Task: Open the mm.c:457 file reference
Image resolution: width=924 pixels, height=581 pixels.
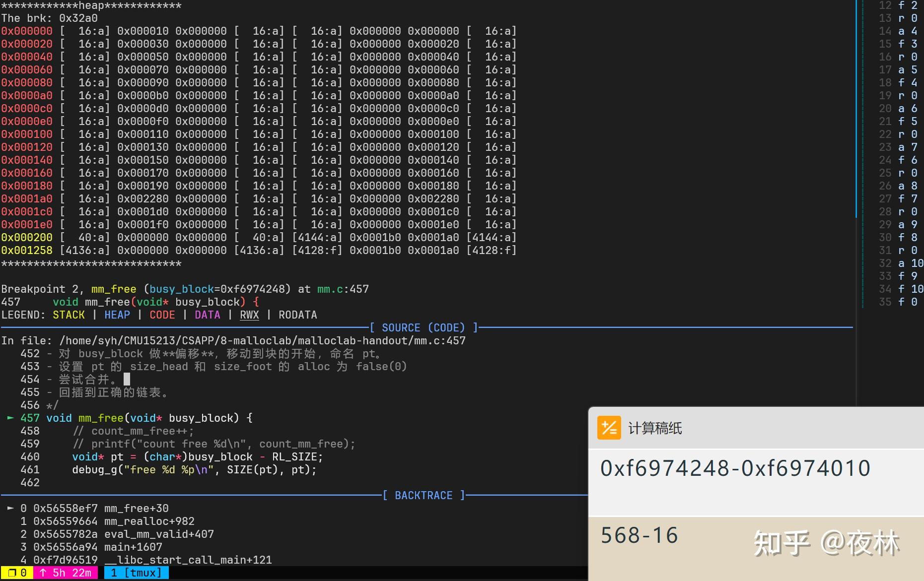Action: pos(343,289)
